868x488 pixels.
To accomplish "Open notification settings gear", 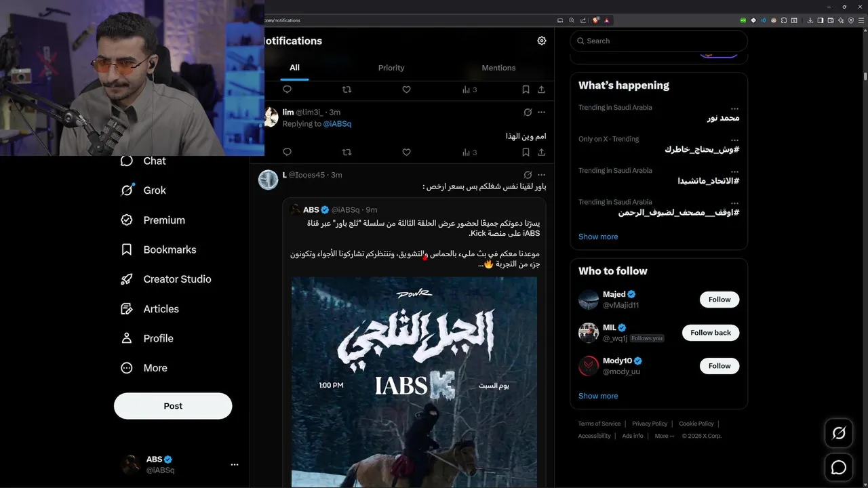I will pyautogui.click(x=541, y=41).
